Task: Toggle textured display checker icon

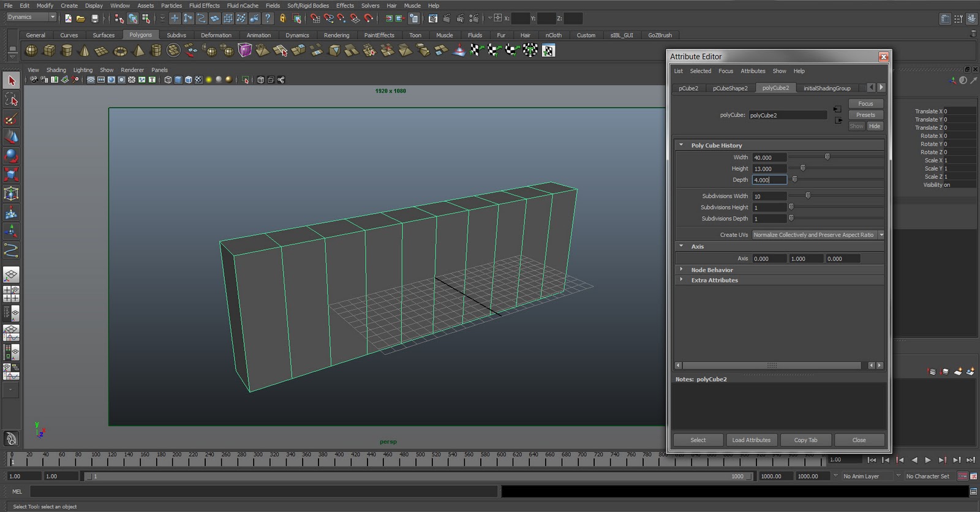Action: tap(198, 80)
